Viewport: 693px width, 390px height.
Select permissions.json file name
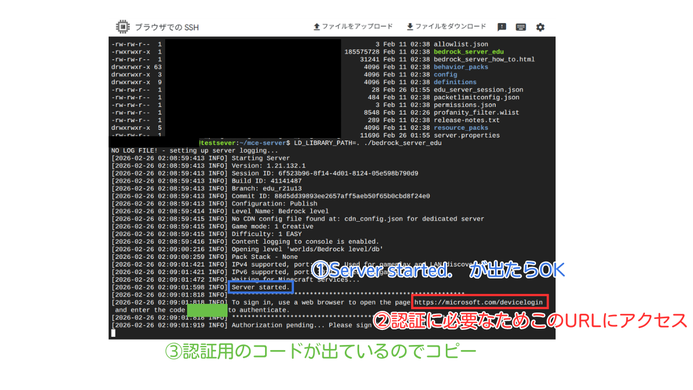[465, 105]
